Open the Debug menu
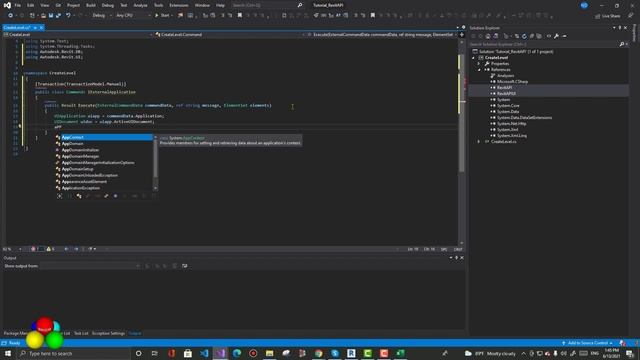Image resolution: width=640 pixels, height=360 pixels. coord(108,5)
